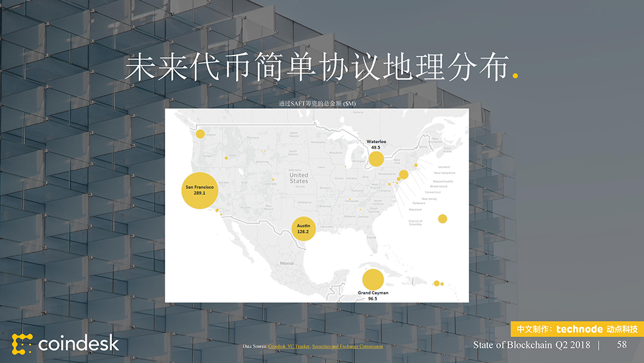This screenshot has width=644, height=363.
Task: Click the chart subtitle 通过SAFT筹资的总金额
Action: pos(317,104)
